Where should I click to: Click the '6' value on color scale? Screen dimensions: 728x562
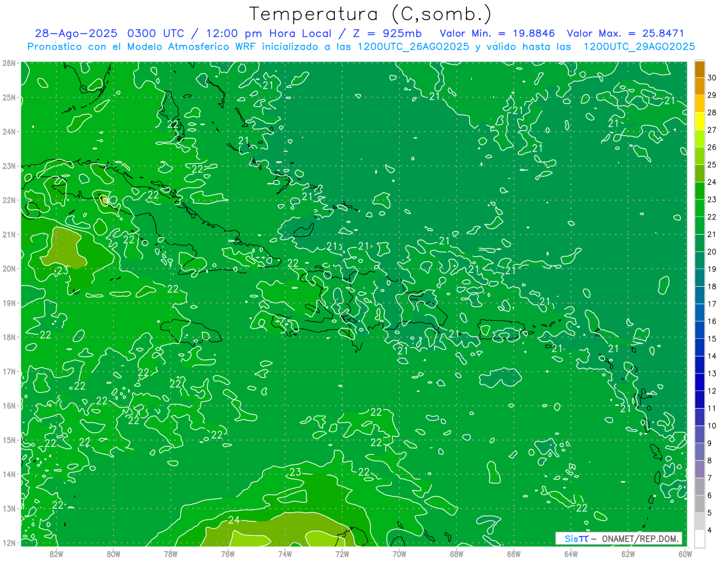pyautogui.click(x=710, y=495)
